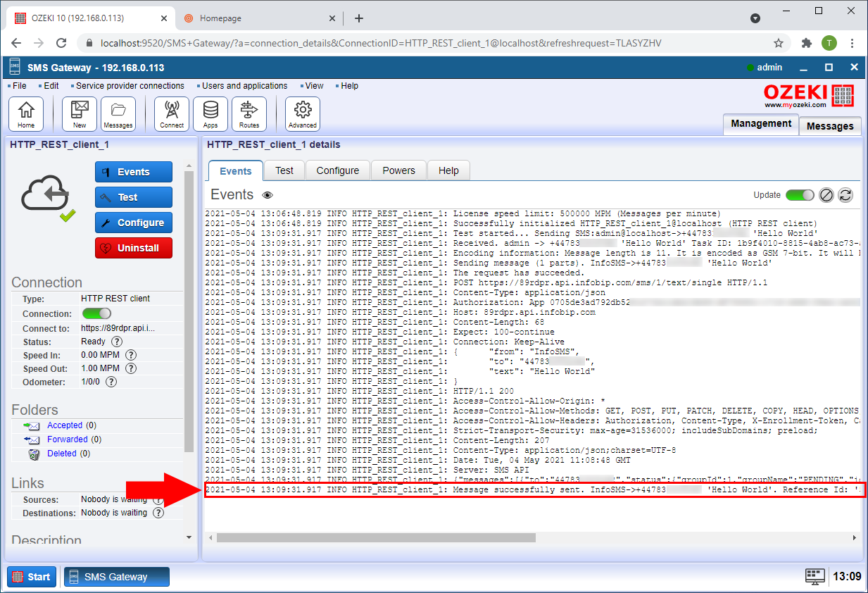The height and width of the screenshot is (593, 868).
Task: Toggle the Update switch off
Action: 800,195
